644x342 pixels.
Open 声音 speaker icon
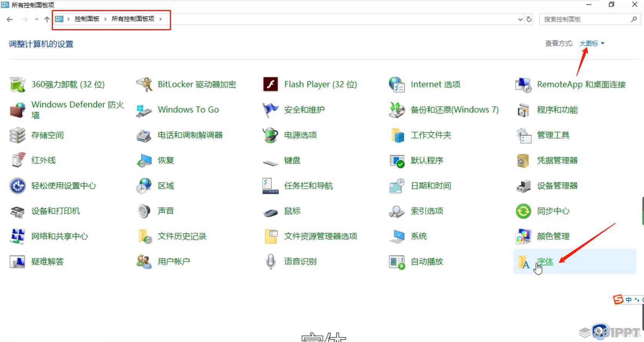tap(144, 211)
